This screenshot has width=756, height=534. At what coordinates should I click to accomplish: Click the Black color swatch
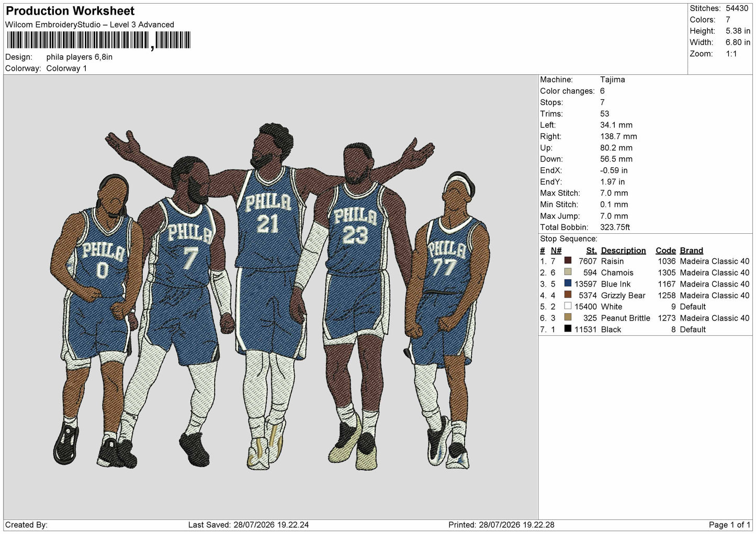(568, 329)
